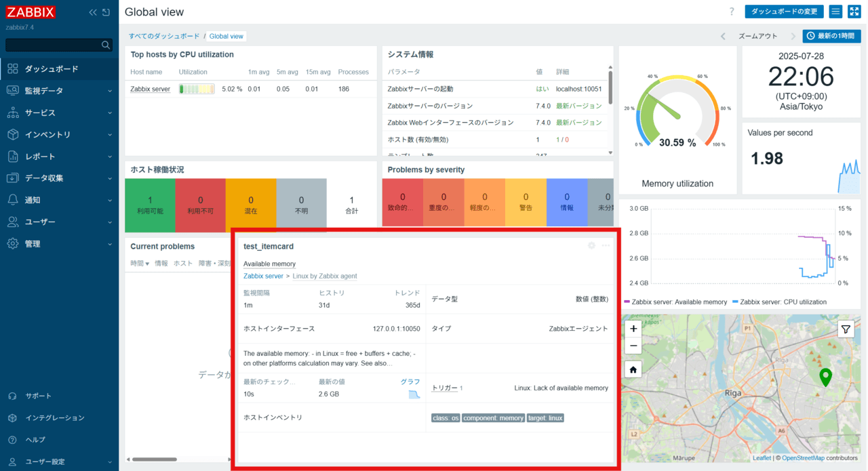This screenshot has height=471, width=868.
Task: Go to next time period arrow
Action: [793, 36]
